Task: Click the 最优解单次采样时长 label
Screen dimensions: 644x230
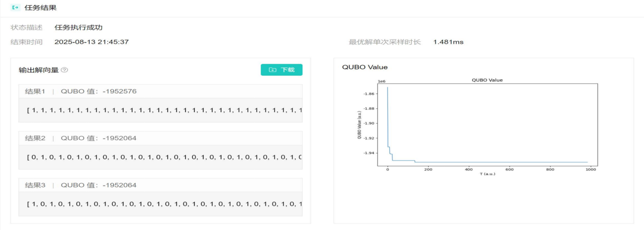Action: pyautogui.click(x=384, y=42)
